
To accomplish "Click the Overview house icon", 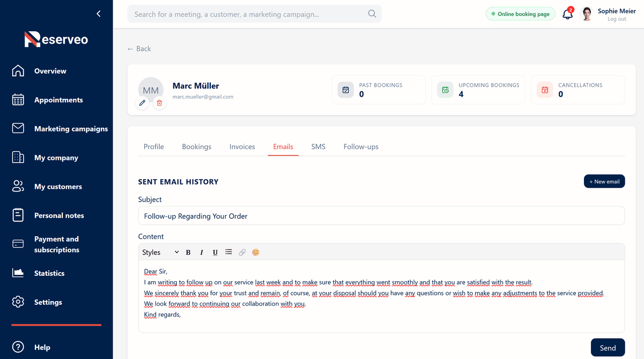I will point(18,71).
